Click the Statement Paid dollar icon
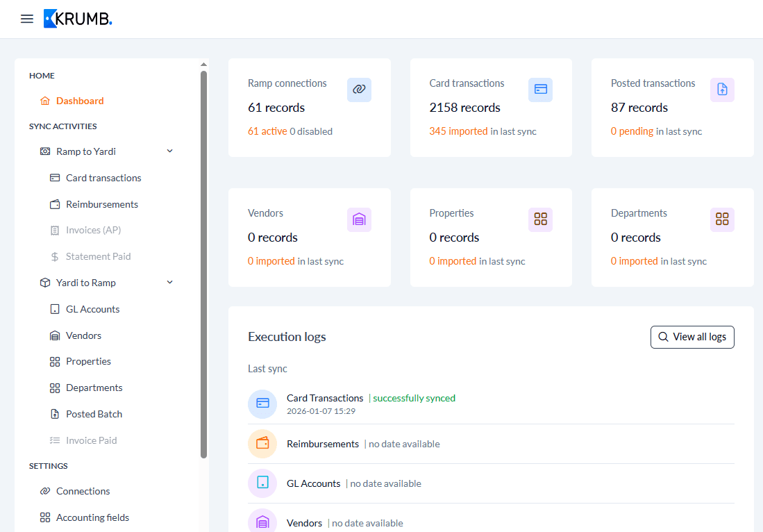 (53, 256)
